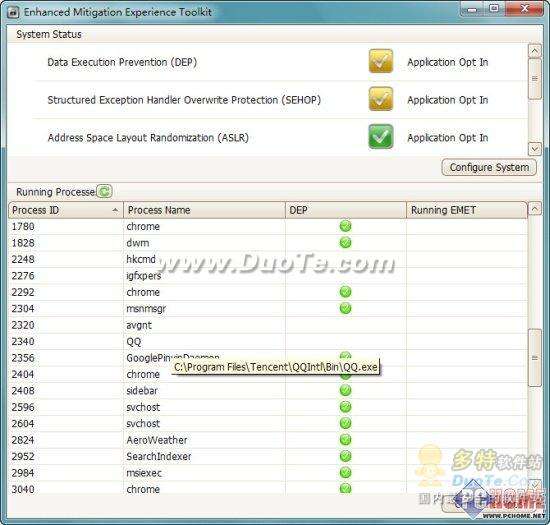Click the EMET app icon in title bar
The height and width of the screenshot is (525, 550).
coord(13,12)
